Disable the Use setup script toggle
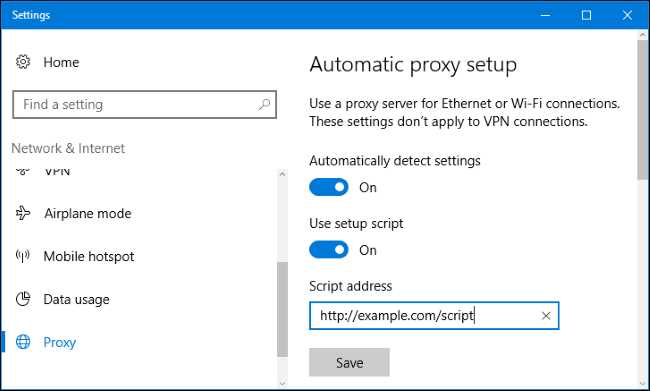The width and height of the screenshot is (650, 391). [x=329, y=250]
